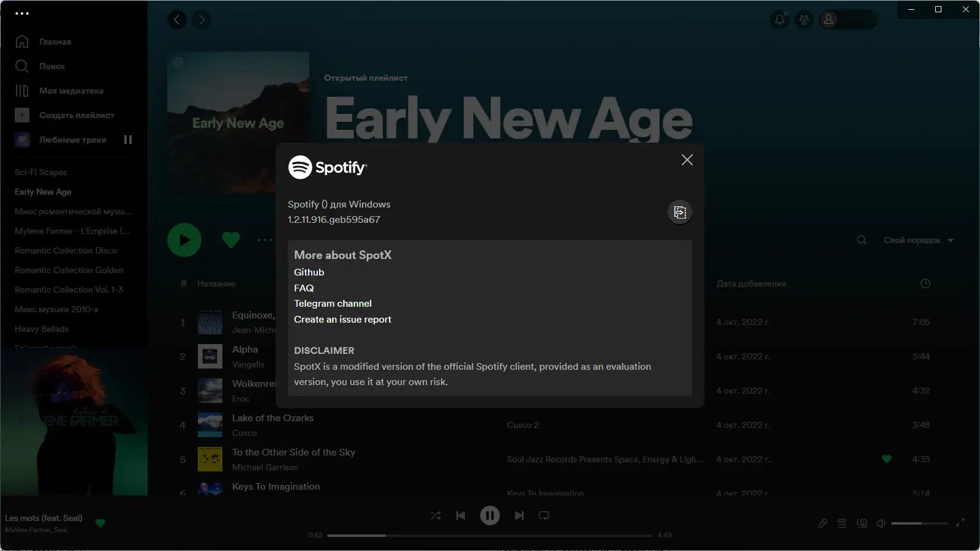Go to Главная home page

click(43, 42)
